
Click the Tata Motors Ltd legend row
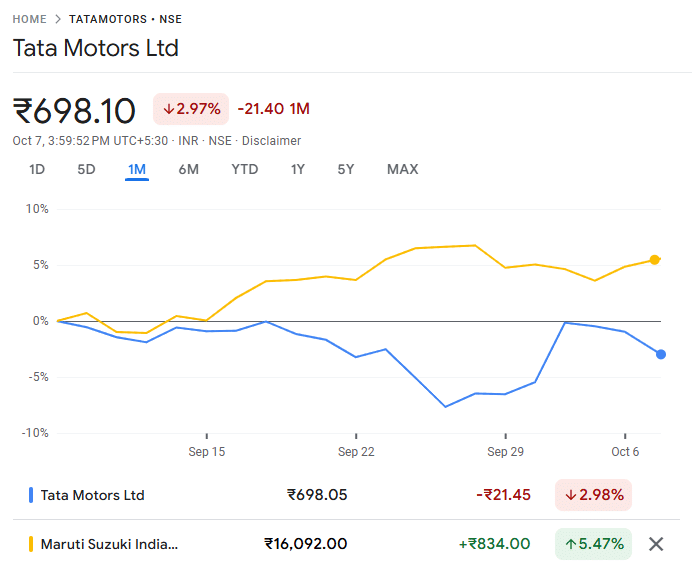click(x=92, y=495)
